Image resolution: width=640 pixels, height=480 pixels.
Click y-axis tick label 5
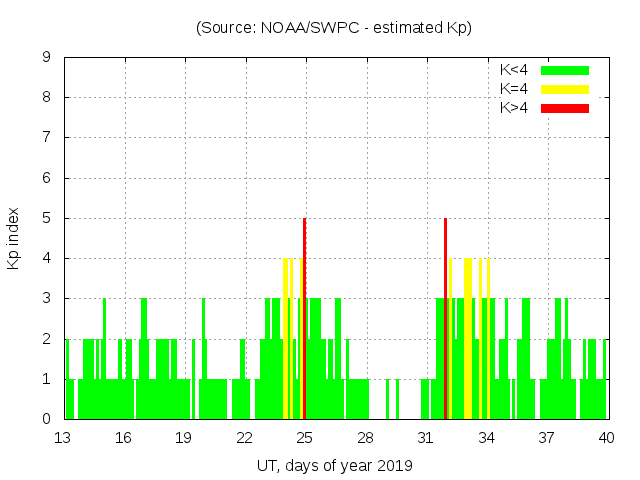(46, 218)
